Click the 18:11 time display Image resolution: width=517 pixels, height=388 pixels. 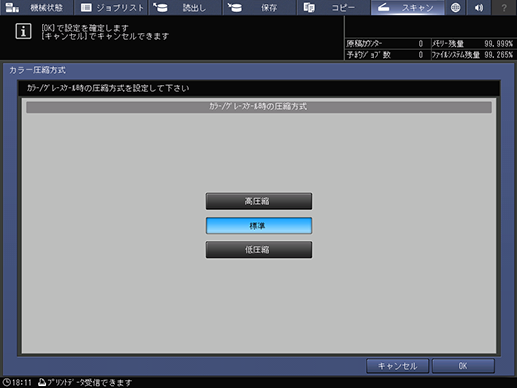point(22,382)
